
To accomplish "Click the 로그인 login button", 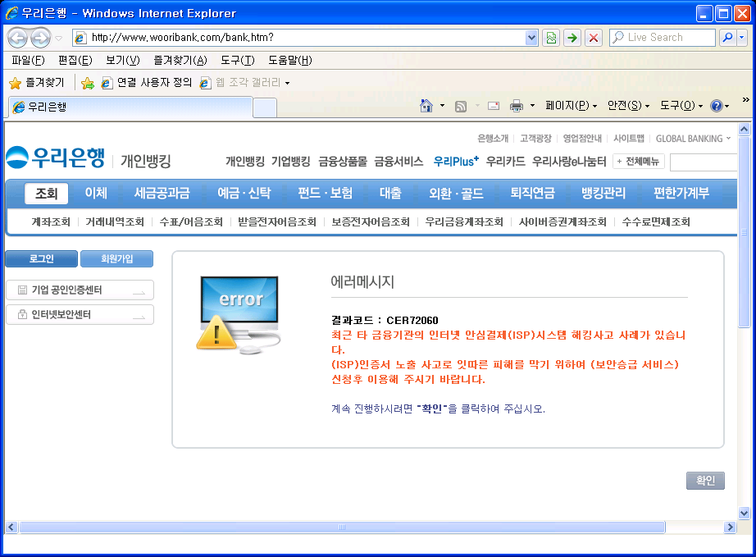I will pos(42,258).
